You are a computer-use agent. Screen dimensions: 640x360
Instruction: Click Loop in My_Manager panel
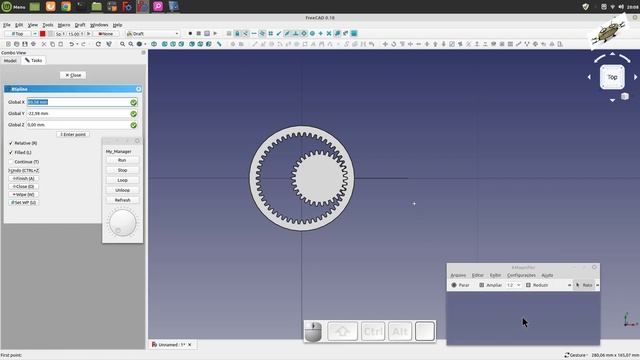(x=122, y=180)
